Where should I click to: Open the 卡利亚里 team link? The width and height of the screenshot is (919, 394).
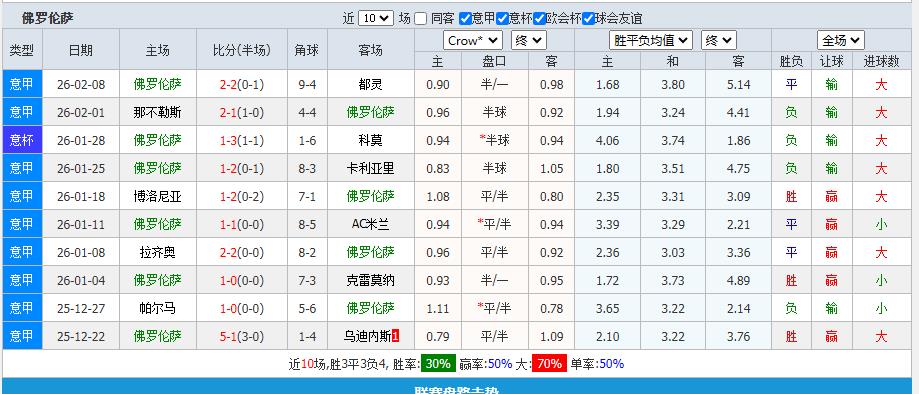(x=370, y=168)
